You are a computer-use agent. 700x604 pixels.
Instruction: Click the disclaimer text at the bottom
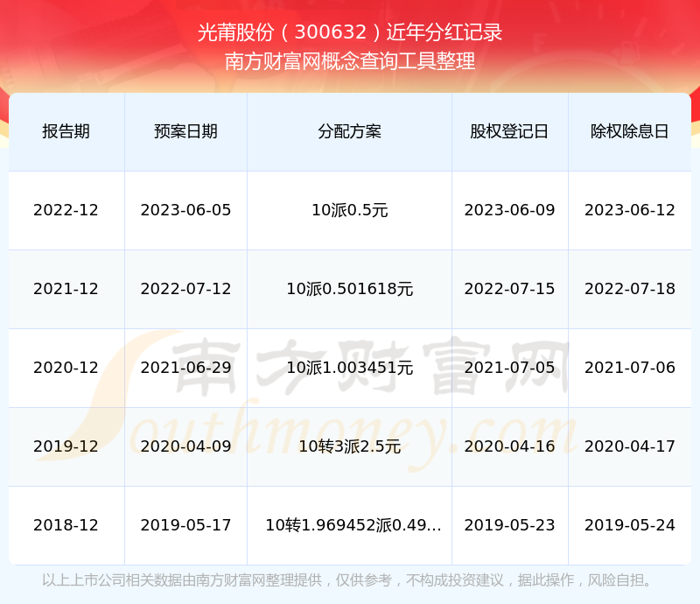pos(346,579)
